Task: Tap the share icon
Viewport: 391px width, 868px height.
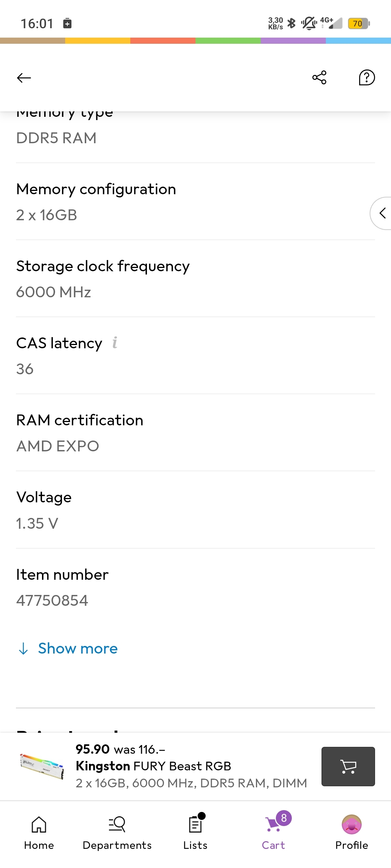Action: (319, 77)
